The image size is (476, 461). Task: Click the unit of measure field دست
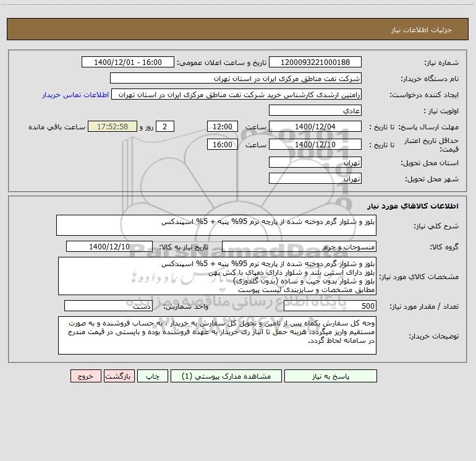(108, 306)
